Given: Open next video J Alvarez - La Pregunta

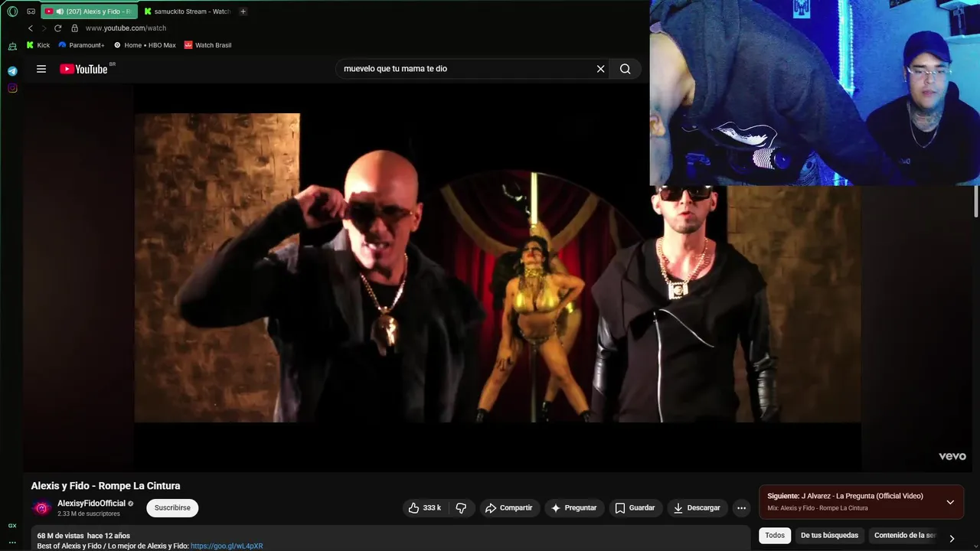Looking at the screenshot, I should (845, 496).
